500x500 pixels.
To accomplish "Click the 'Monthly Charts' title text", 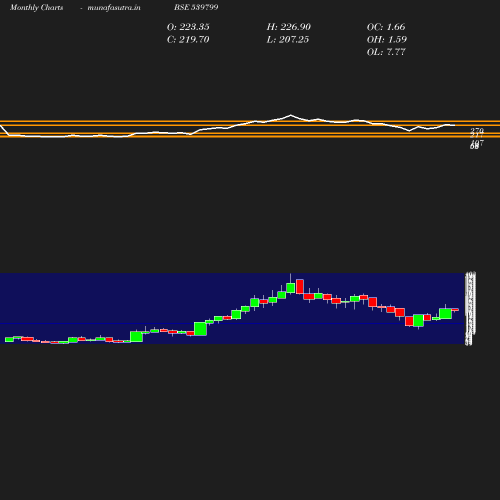I will pyautogui.click(x=37, y=7).
